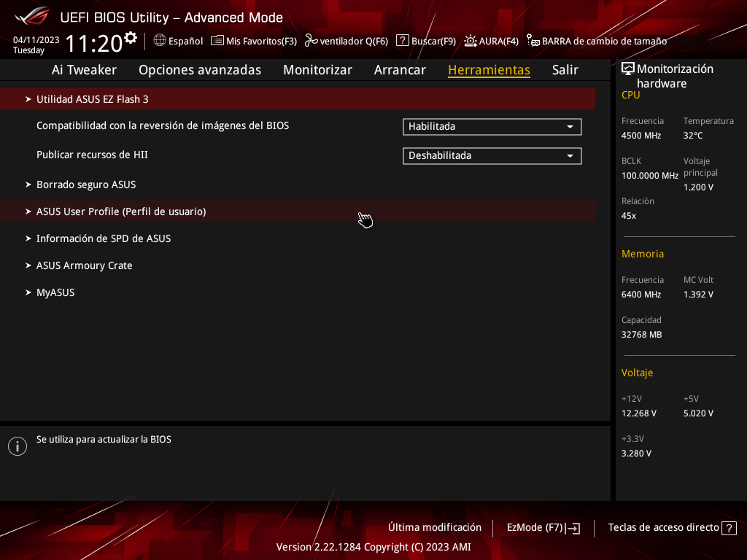Expand Información de SPD de ASUS
747x560 pixels.
[298, 238]
